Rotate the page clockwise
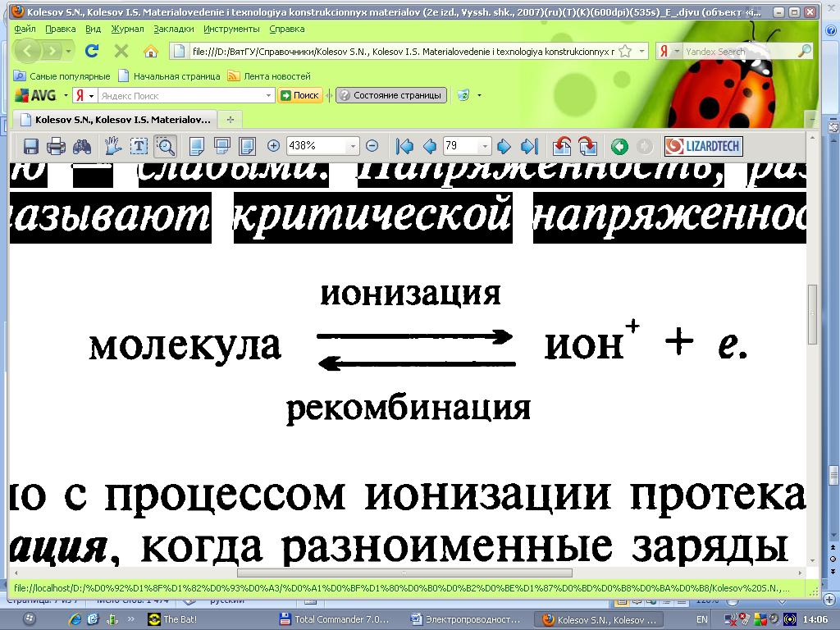This screenshot has width=840, height=630. point(587,146)
